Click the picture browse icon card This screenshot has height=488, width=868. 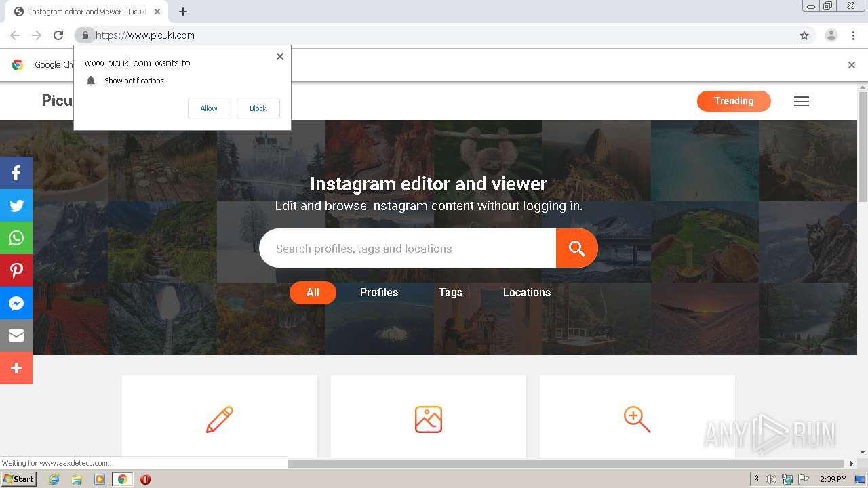[429, 416]
